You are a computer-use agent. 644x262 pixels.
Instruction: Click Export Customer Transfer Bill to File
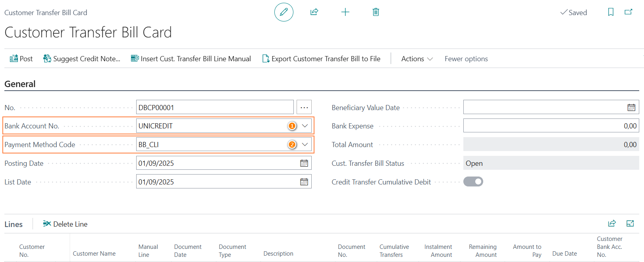click(x=321, y=59)
